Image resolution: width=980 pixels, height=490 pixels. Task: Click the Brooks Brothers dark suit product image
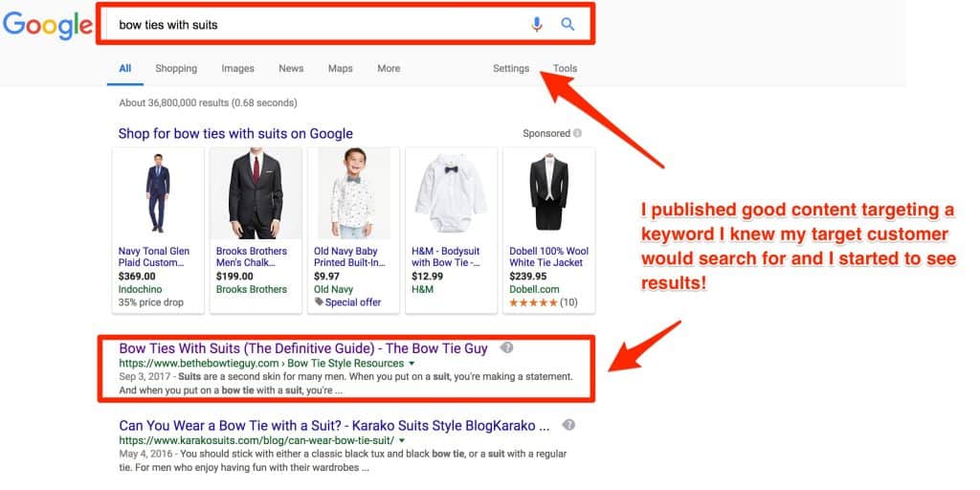pyautogui.click(x=256, y=193)
